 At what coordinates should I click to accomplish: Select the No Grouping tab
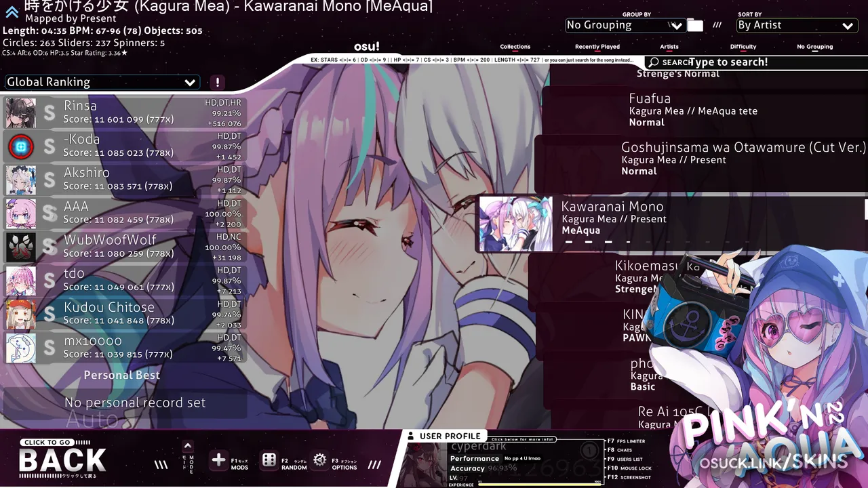click(x=815, y=47)
